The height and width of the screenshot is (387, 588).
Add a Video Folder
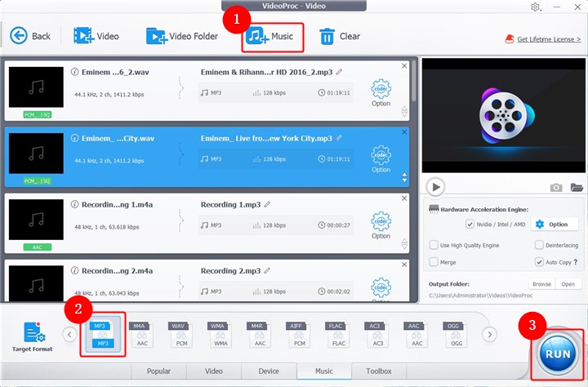tap(182, 36)
